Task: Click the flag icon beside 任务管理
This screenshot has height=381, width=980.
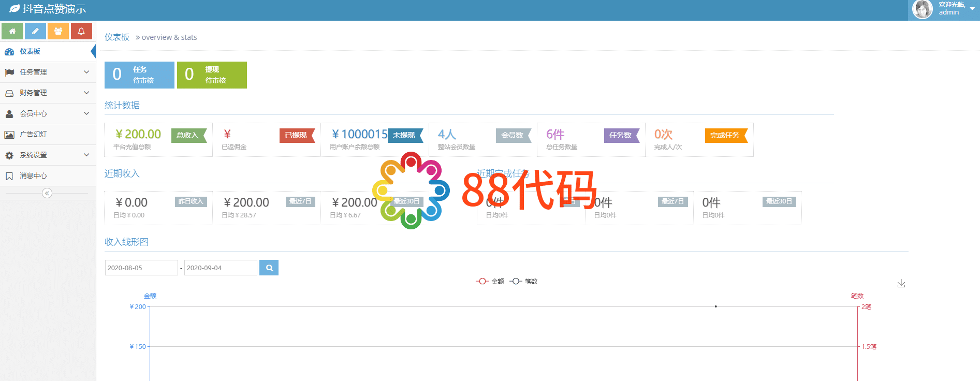Action: [9, 72]
